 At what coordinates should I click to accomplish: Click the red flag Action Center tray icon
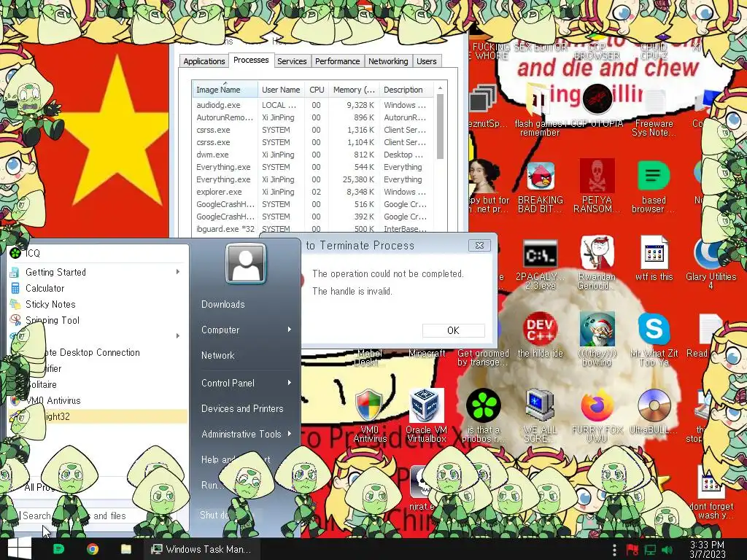click(632, 550)
